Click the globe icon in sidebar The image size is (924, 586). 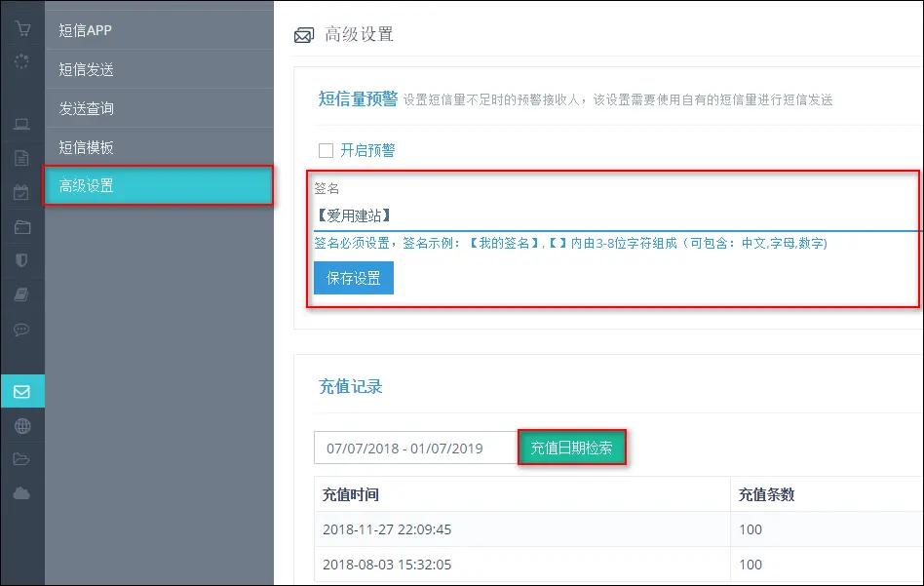pos(21,426)
